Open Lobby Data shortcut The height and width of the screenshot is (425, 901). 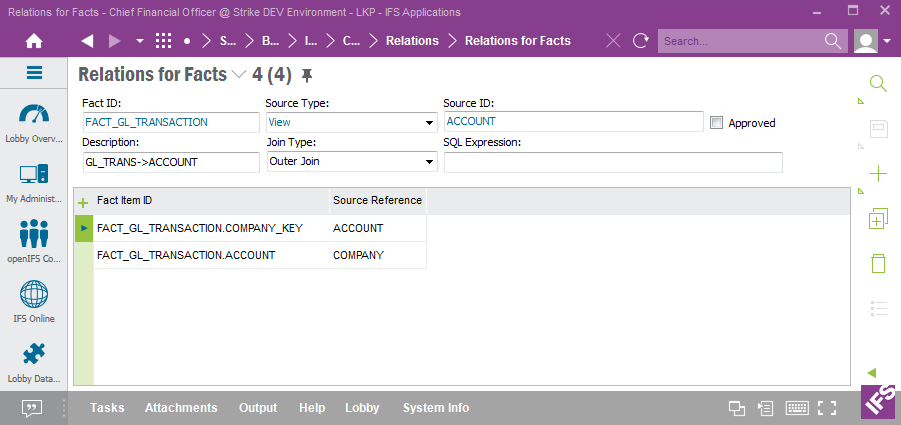click(x=34, y=362)
